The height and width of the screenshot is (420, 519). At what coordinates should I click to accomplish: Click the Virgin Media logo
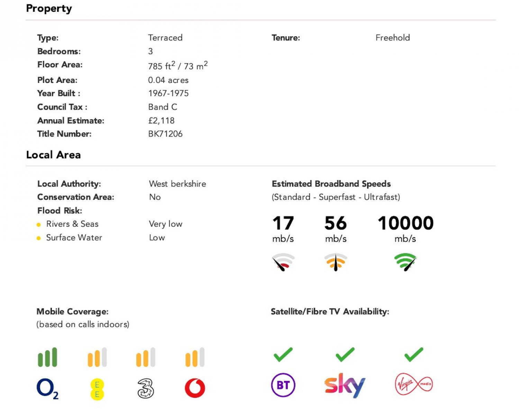413,384
